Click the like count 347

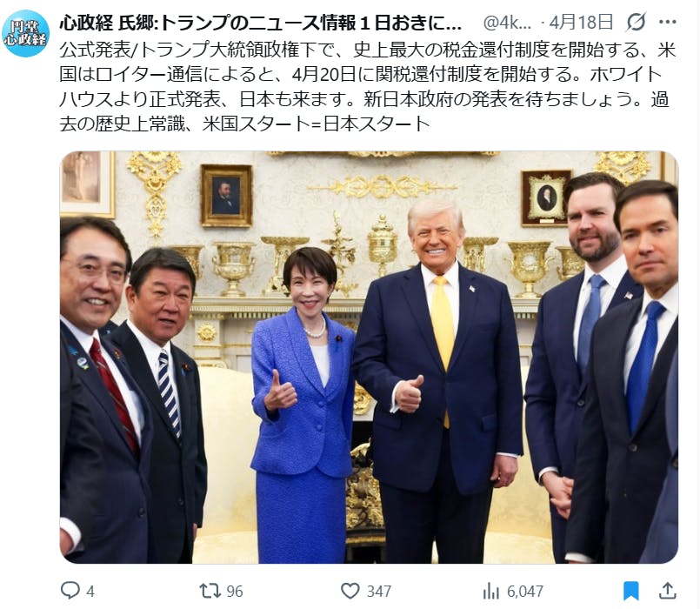coord(379,592)
